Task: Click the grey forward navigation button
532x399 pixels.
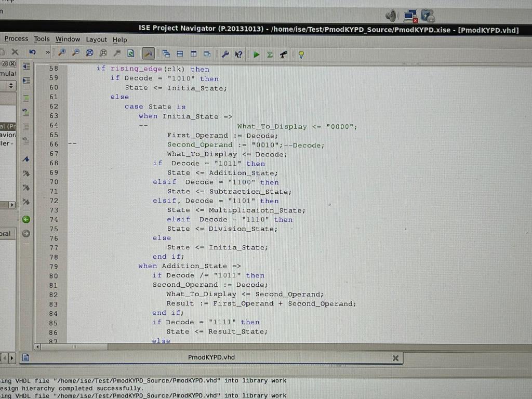Action: pyautogui.click(x=26, y=234)
